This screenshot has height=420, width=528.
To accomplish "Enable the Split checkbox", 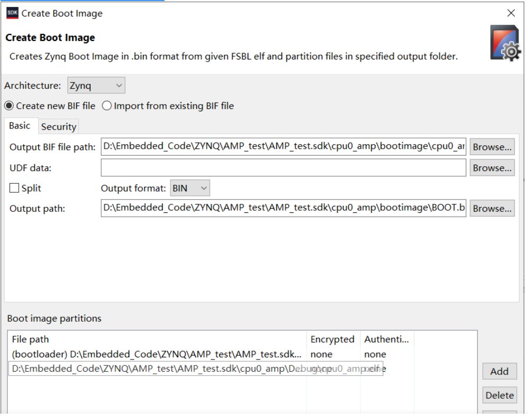I will click(14, 188).
